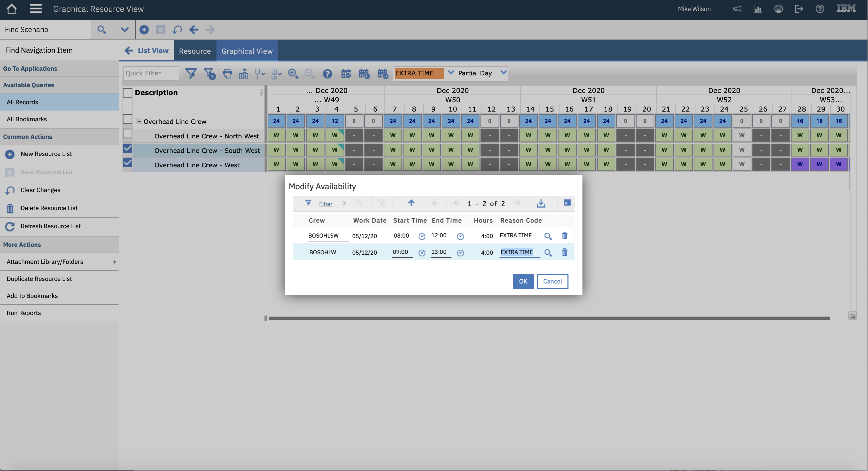The height and width of the screenshot is (471, 868).
Task: Click the Filter link in dialog
Action: tap(325, 204)
